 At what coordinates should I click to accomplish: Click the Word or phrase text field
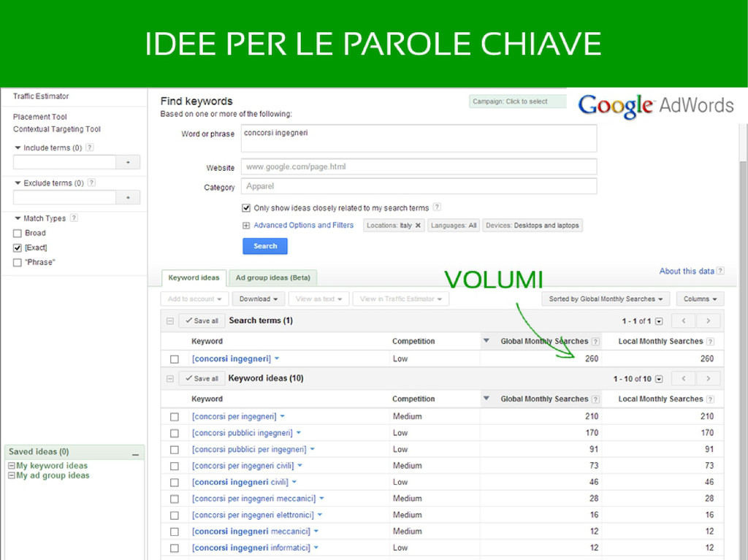pyautogui.click(x=419, y=138)
